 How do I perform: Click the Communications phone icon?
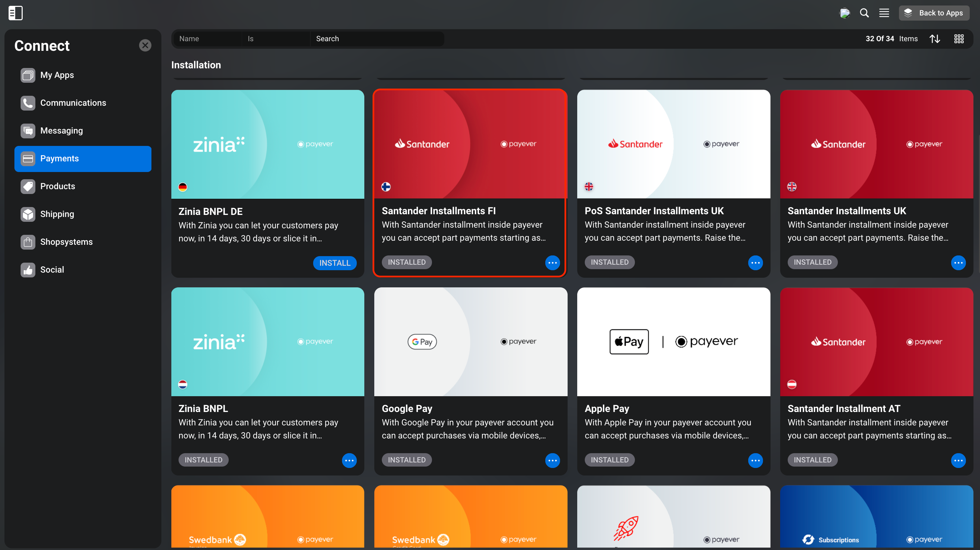coord(28,103)
